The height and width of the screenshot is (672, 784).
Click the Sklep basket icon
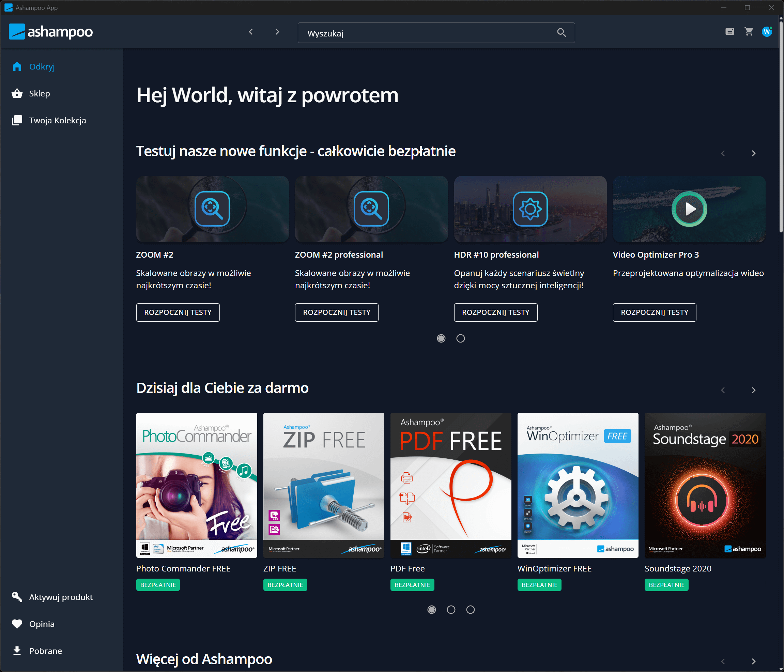17,93
